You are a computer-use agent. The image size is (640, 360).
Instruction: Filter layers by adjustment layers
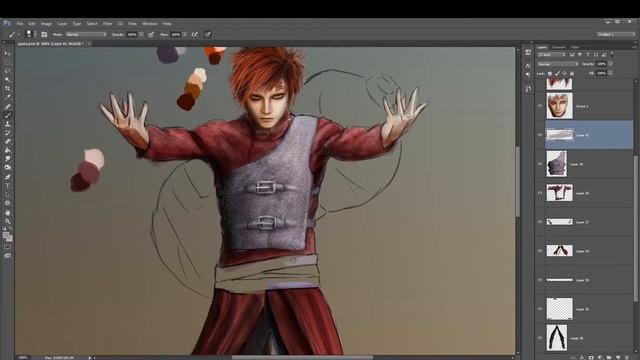click(x=580, y=55)
